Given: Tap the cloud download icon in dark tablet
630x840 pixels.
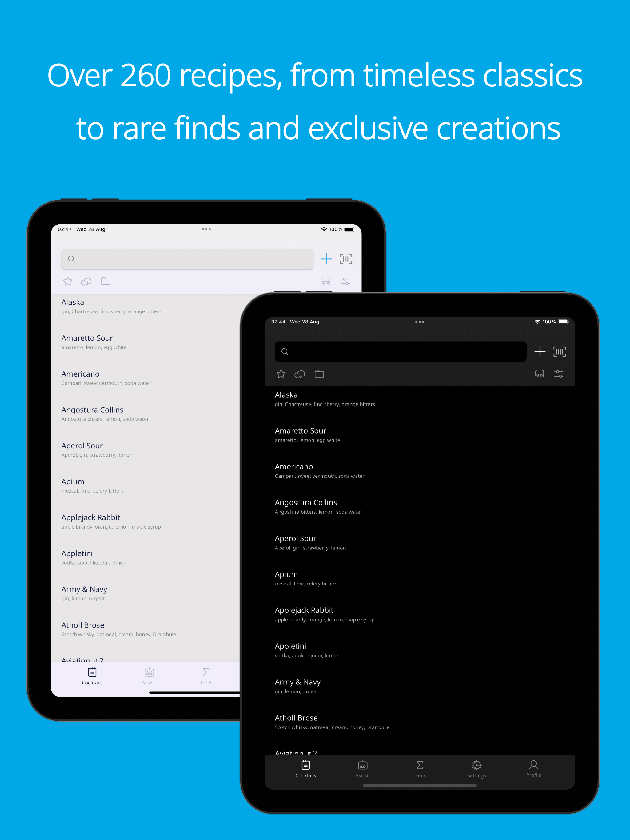Looking at the screenshot, I should click(300, 374).
